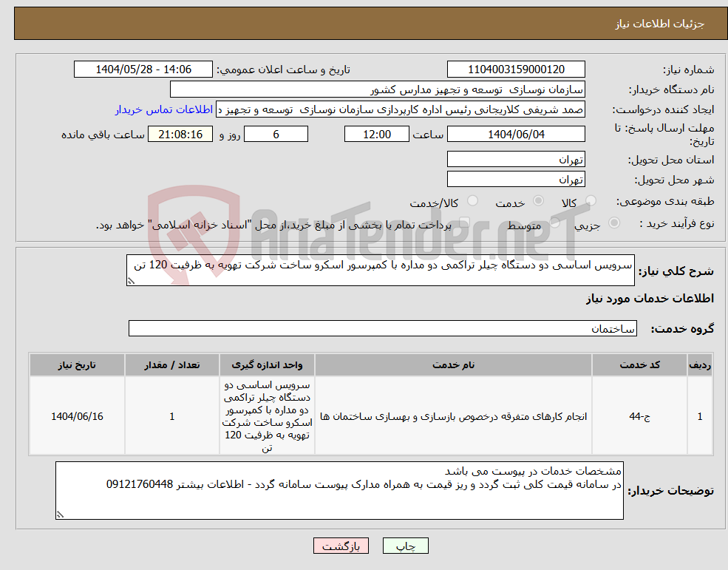The width and height of the screenshot is (728, 570).
Task: Click the اطلاعات خدمات مورد نیاز heading
Action: tap(650, 298)
